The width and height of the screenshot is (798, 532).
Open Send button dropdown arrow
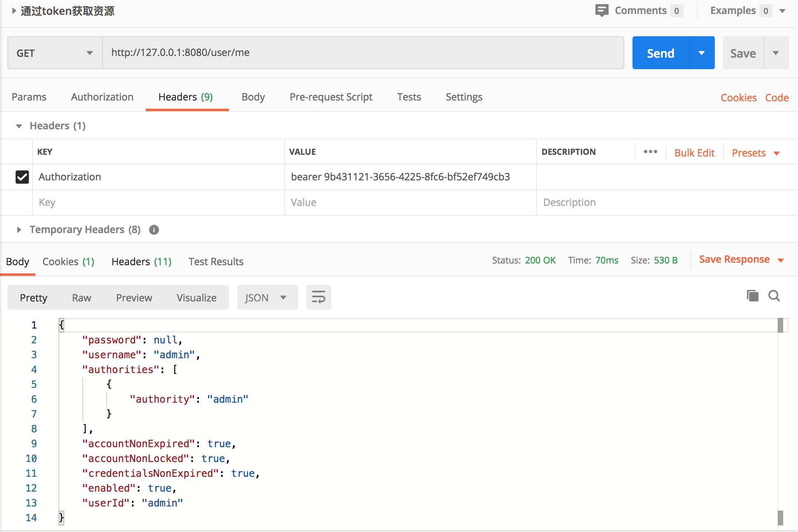click(702, 53)
